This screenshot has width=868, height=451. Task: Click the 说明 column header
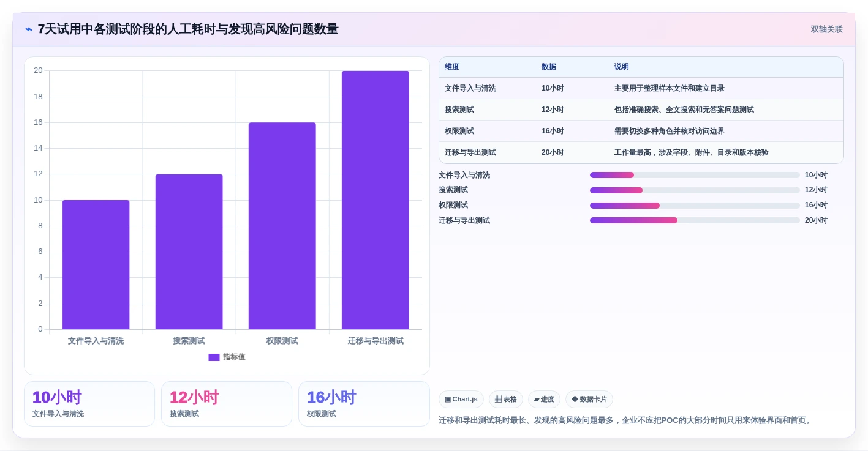click(622, 67)
